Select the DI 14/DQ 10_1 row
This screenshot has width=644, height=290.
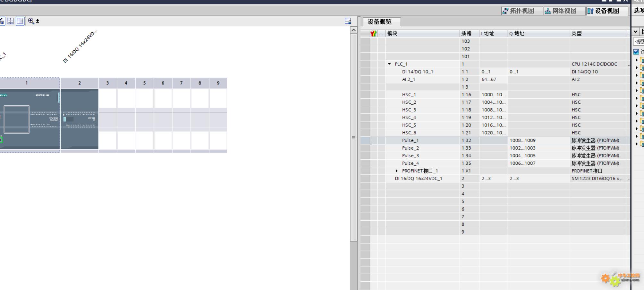pyautogui.click(x=495, y=72)
